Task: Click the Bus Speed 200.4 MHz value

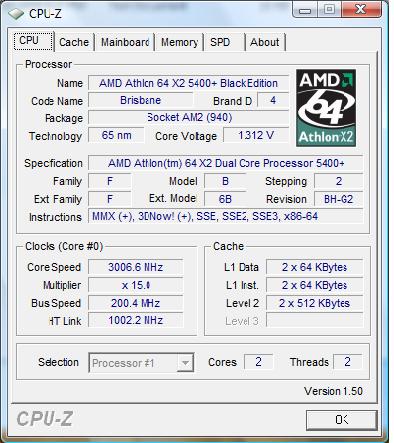Action: pos(136,303)
